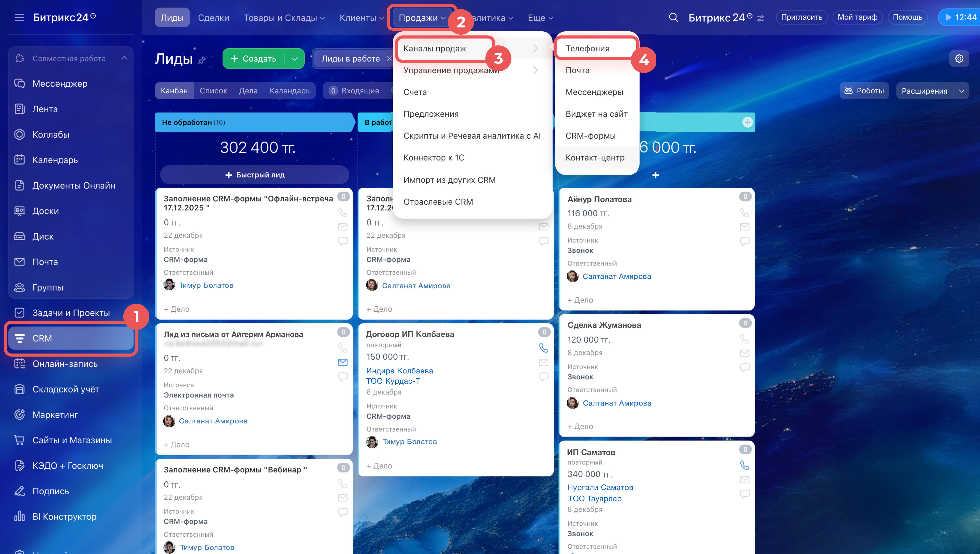
Task: Click the blue phone icon on Договор ИП Колбаева
Action: coord(544,348)
